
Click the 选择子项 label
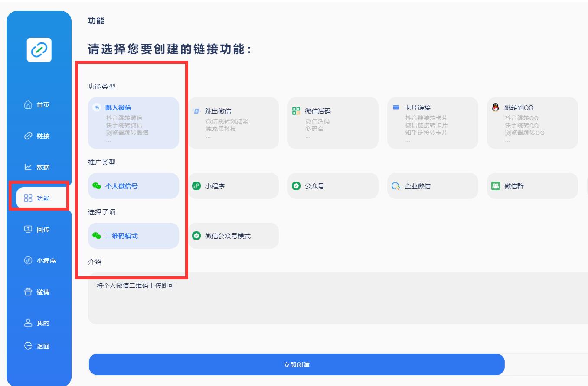click(x=101, y=212)
